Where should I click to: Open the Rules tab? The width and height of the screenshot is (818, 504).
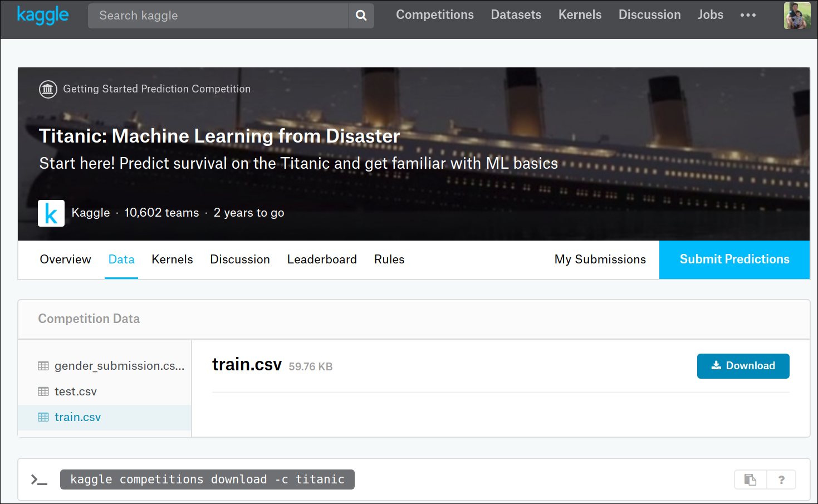[389, 260]
